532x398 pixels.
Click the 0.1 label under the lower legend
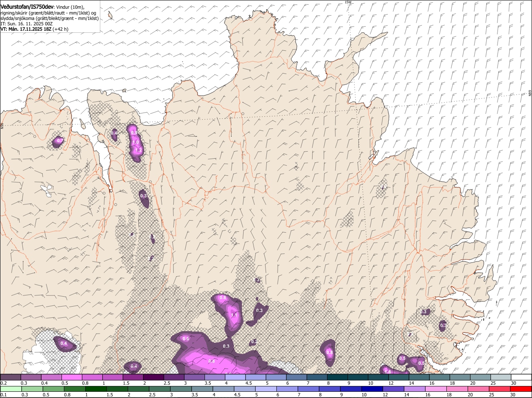click(3, 395)
